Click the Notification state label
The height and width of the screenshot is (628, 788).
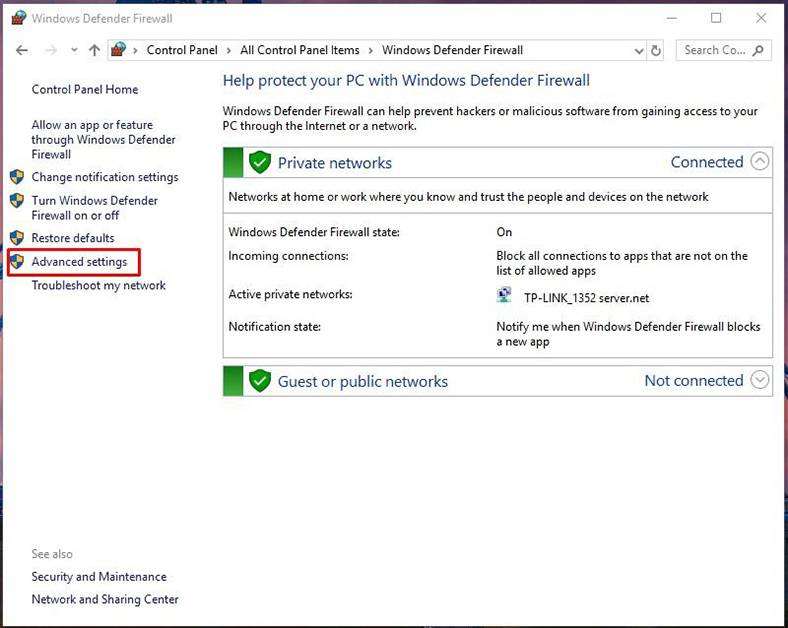274,327
